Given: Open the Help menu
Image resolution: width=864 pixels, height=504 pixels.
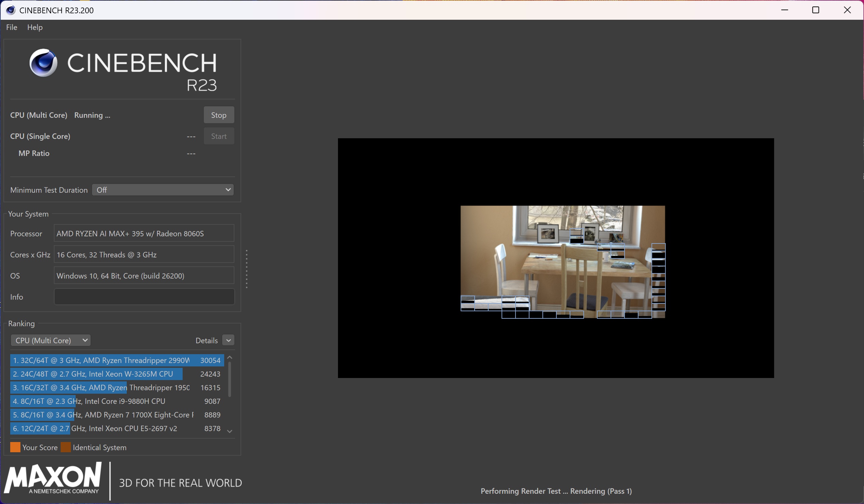Looking at the screenshot, I should click(35, 27).
